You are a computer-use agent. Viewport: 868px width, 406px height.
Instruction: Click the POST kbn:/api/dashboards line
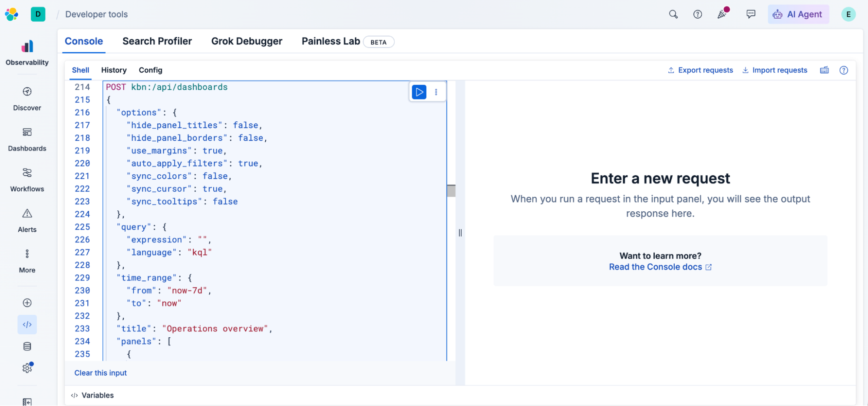167,87
